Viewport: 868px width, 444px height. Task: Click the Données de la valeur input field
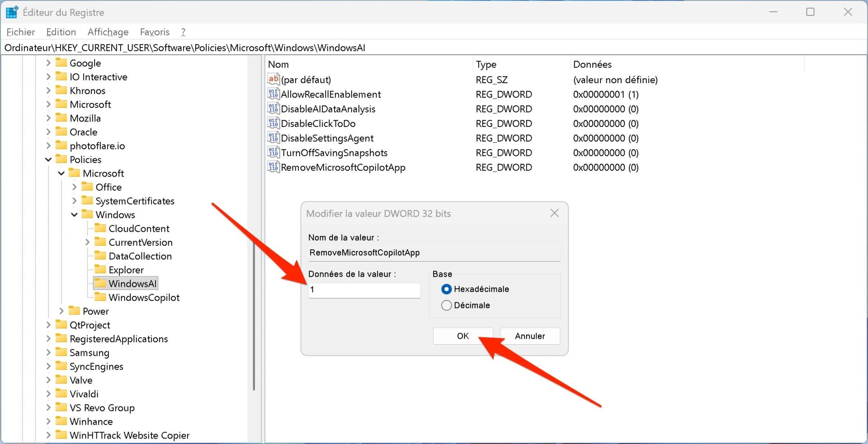[x=364, y=290]
